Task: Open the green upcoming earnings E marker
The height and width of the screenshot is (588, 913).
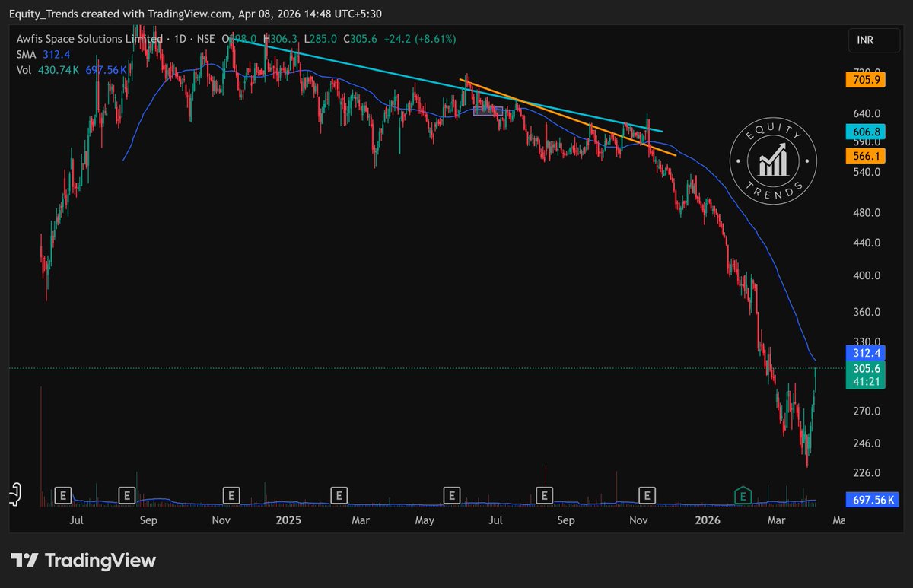Action: tap(742, 495)
